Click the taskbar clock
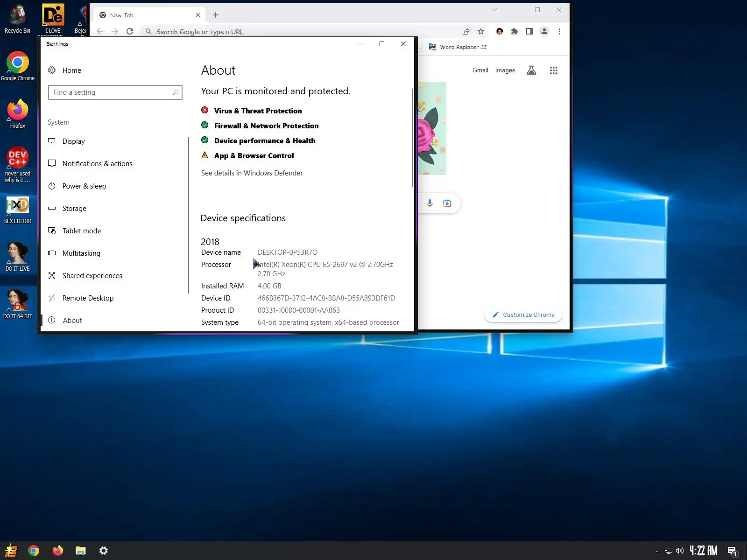This screenshot has height=560, width=747. tap(704, 551)
